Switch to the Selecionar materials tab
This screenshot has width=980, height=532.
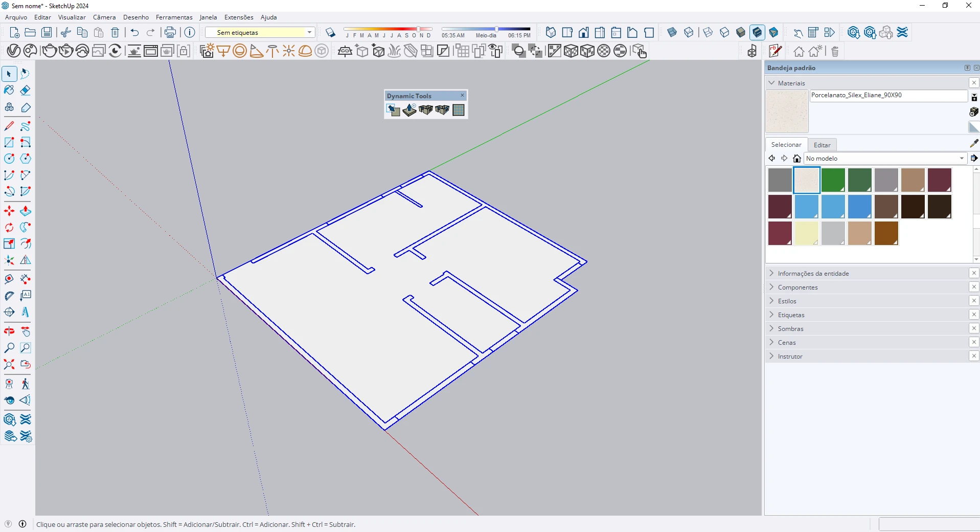[x=786, y=145]
